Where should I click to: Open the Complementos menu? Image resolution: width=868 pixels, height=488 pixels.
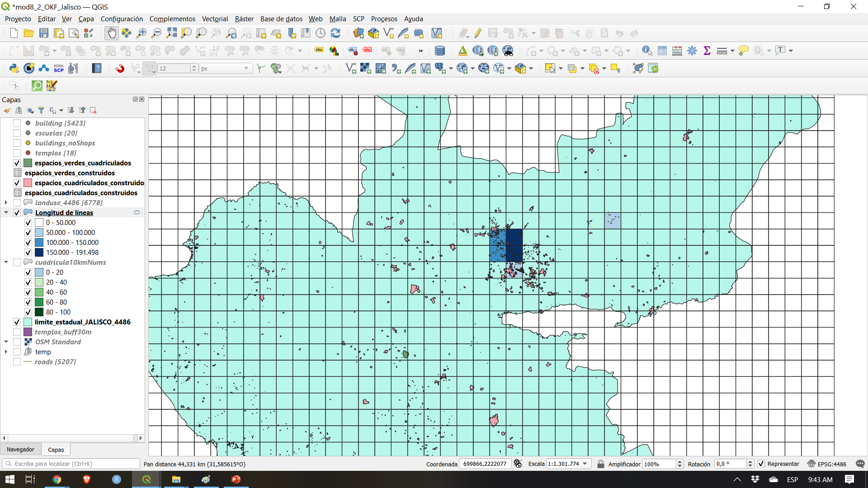(172, 19)
